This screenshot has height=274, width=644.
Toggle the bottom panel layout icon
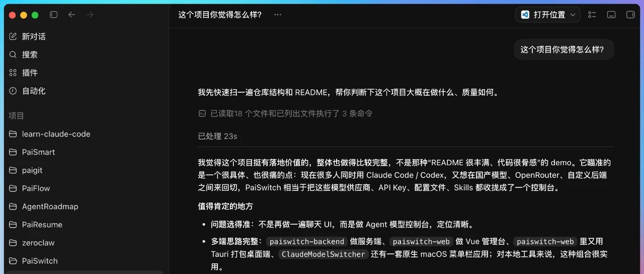click(611, 15)
